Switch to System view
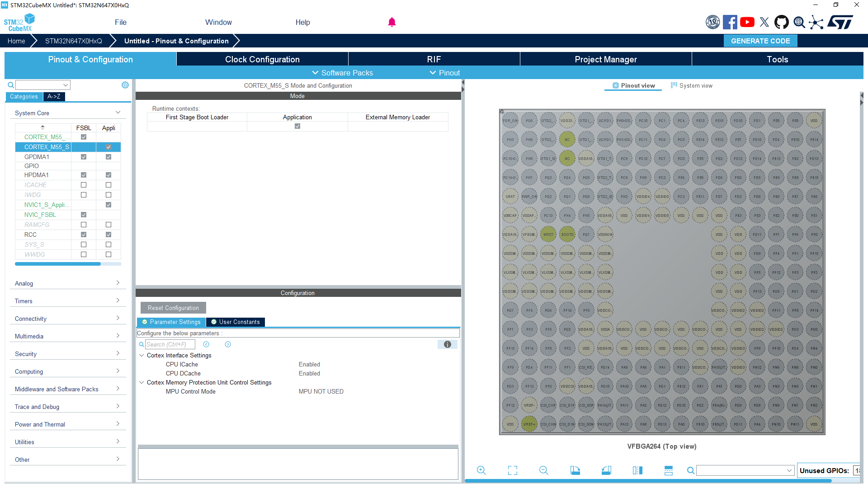This screenshot has height=488, width=868. (x=692, y=85)
